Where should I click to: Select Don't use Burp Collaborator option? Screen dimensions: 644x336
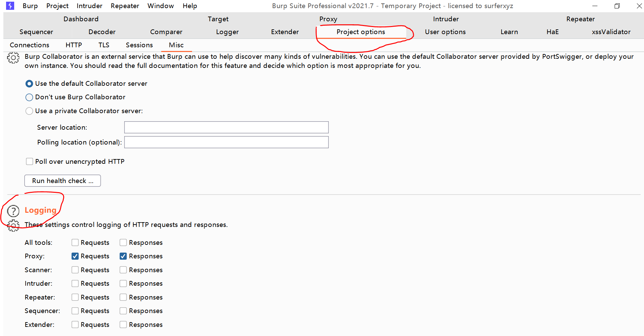tap(29, 97)
